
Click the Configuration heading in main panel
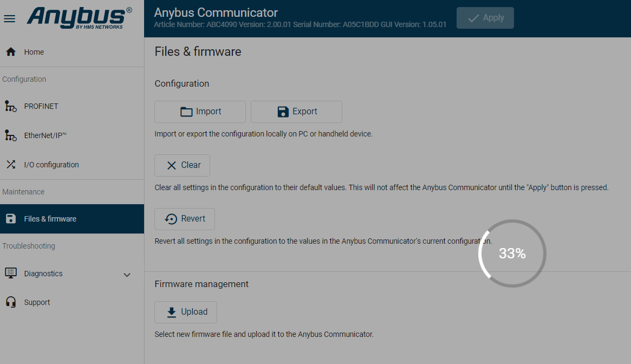(182, 83)
